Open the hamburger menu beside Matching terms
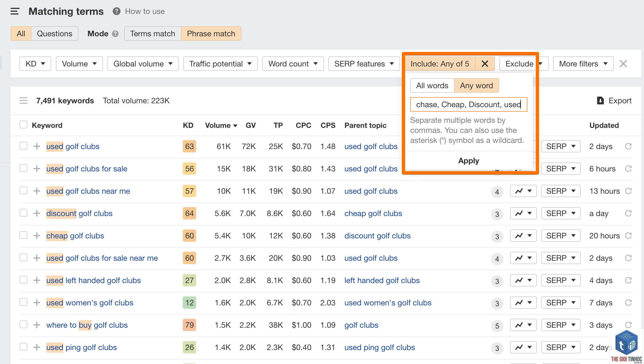The image size is (644, 364). click(x=15, y=11)
